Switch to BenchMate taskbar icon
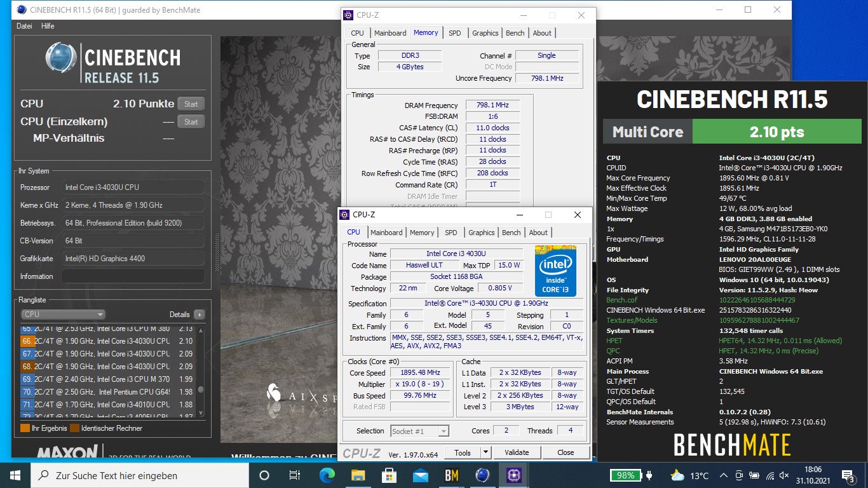This screenshot has width=868, height=488. (x=451, y=475)
